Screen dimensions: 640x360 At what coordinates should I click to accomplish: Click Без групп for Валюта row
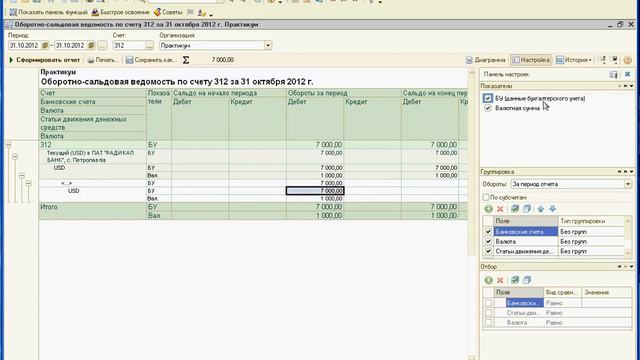tap(591, 242)
